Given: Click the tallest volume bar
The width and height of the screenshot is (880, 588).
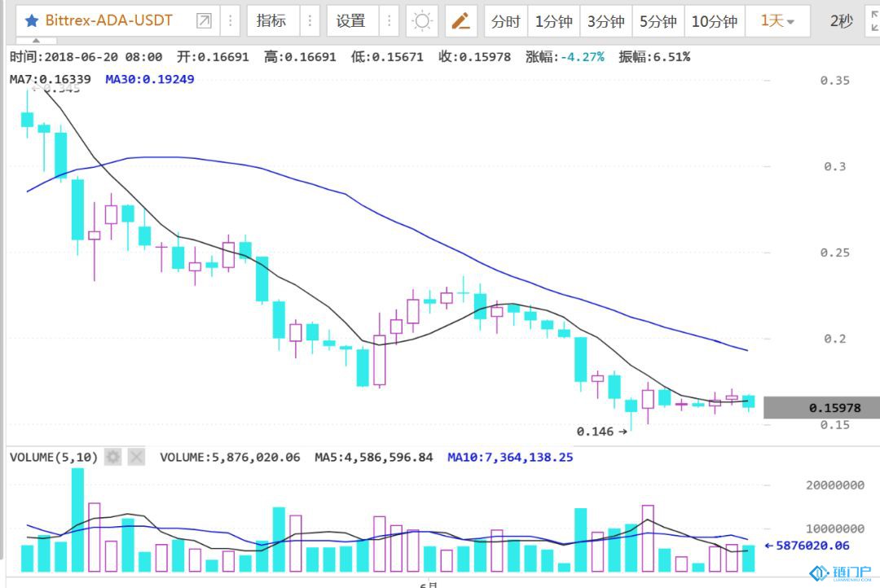Looking at the screenshot, I should [78, 520].
